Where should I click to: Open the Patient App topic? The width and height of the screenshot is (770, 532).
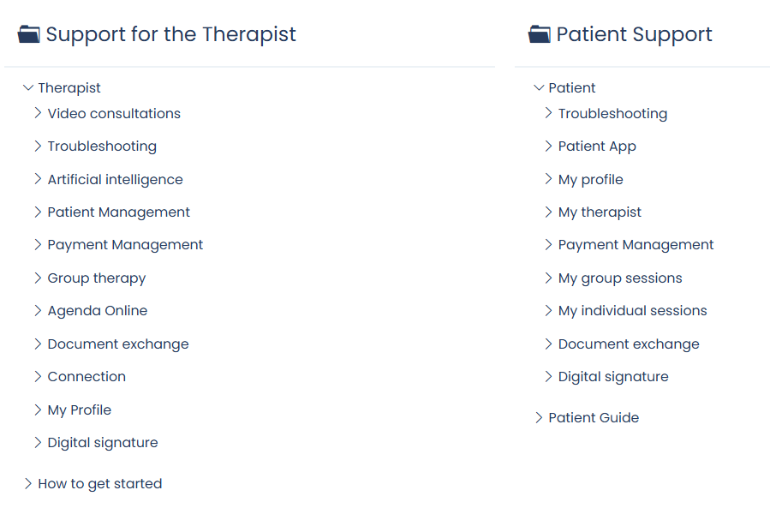point(597,146)
